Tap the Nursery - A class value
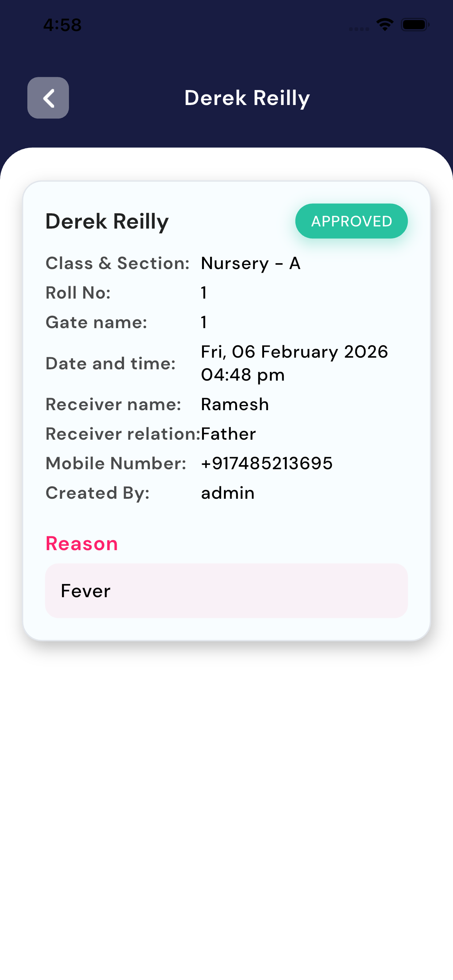Screen dimensions: 453x980 (251, 263)
